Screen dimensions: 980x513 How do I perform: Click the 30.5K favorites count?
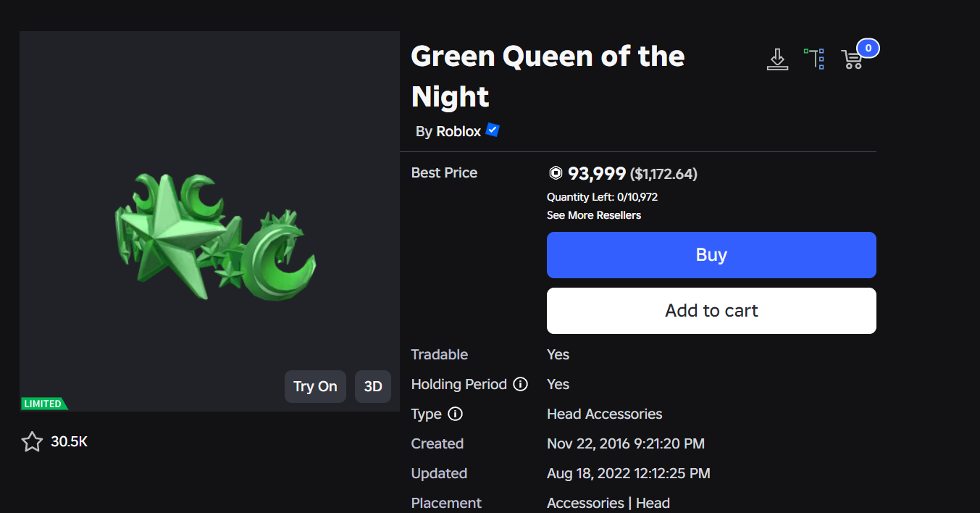(x=70, y=441)
